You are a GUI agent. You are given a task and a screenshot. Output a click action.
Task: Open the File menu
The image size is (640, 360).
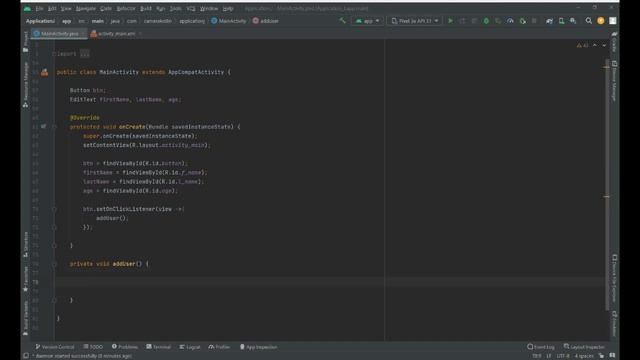39,8
